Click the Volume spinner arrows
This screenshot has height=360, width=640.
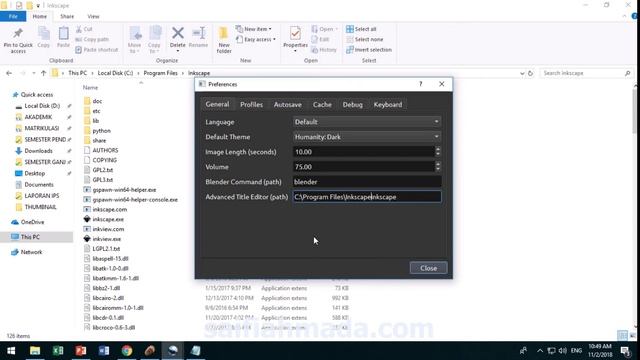pos(438,167)
